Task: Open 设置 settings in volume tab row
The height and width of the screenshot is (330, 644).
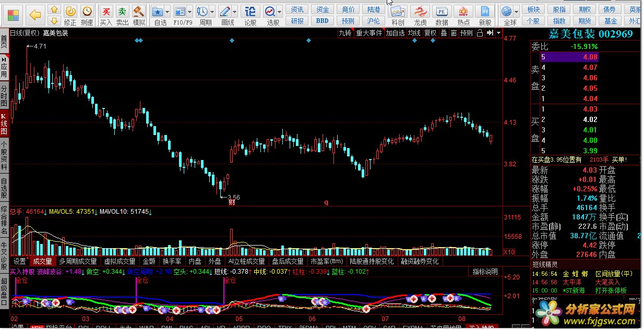Action: click(20, 261)
